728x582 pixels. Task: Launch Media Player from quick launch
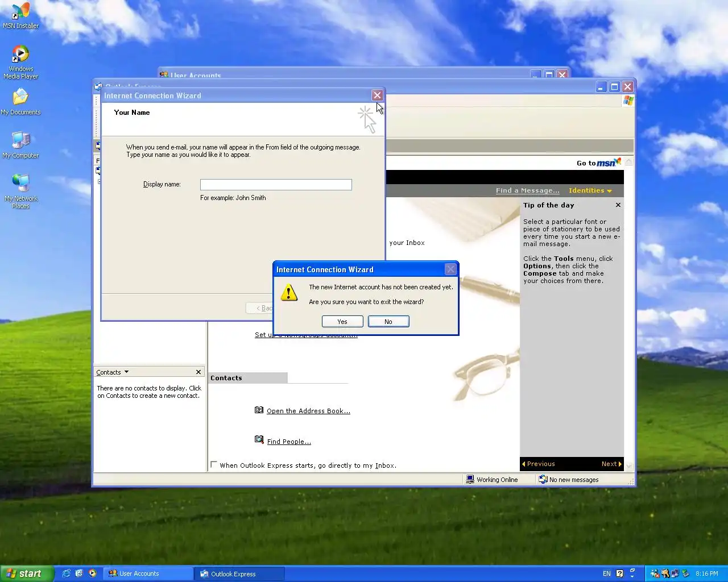[x=92, y=573]
